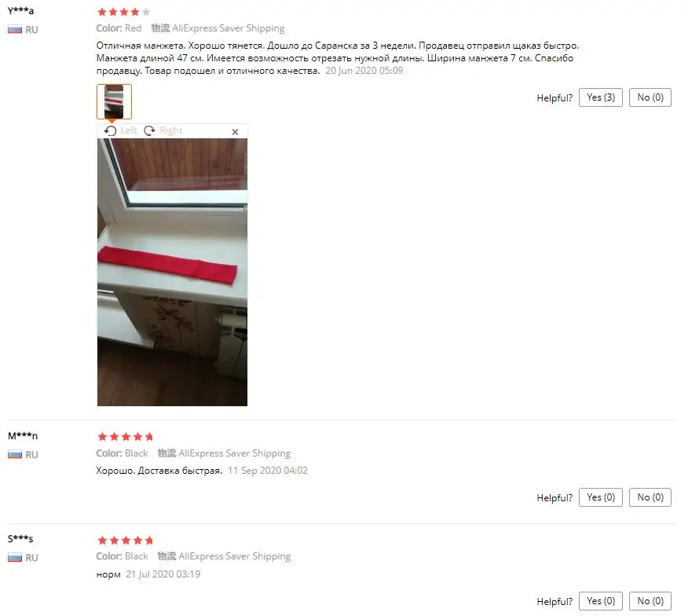Vote Yes (0) on M***n's review
The height and width of the screenshot is (616, 688).
click(600, 497)
